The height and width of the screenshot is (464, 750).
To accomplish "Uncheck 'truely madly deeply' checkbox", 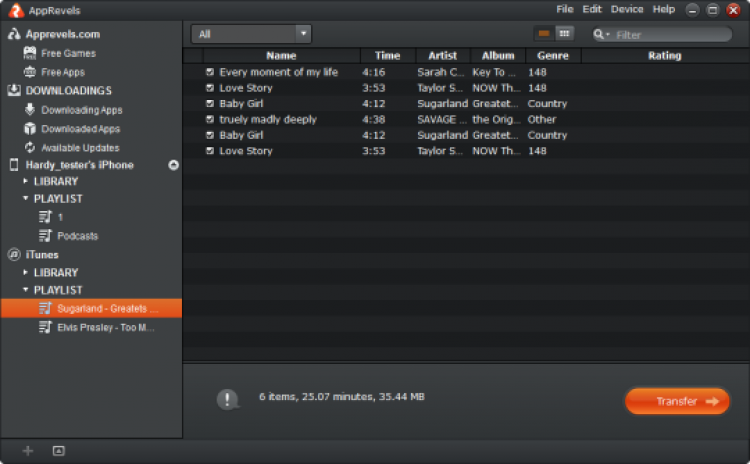I will 210,120.
